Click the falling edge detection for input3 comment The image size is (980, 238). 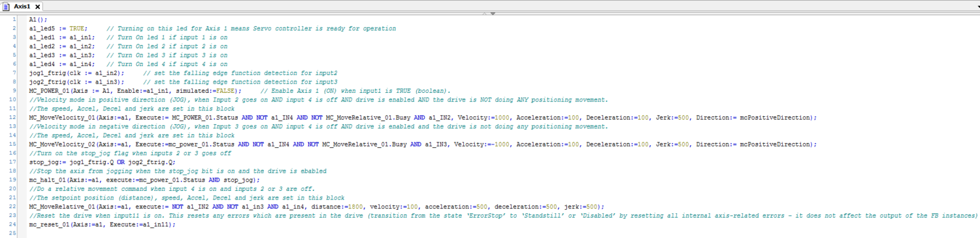click(x=240, y=82)
